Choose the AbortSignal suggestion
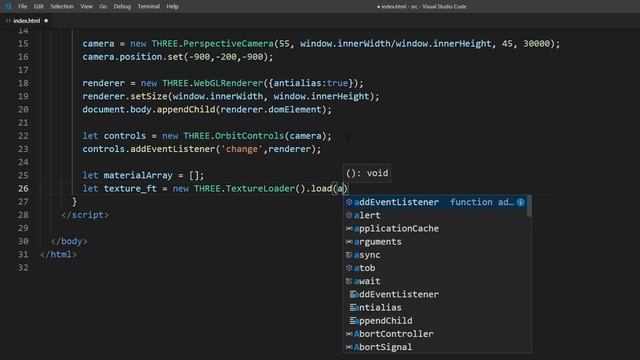Viewport: 640px width, 360px height. tap(435, 347)
